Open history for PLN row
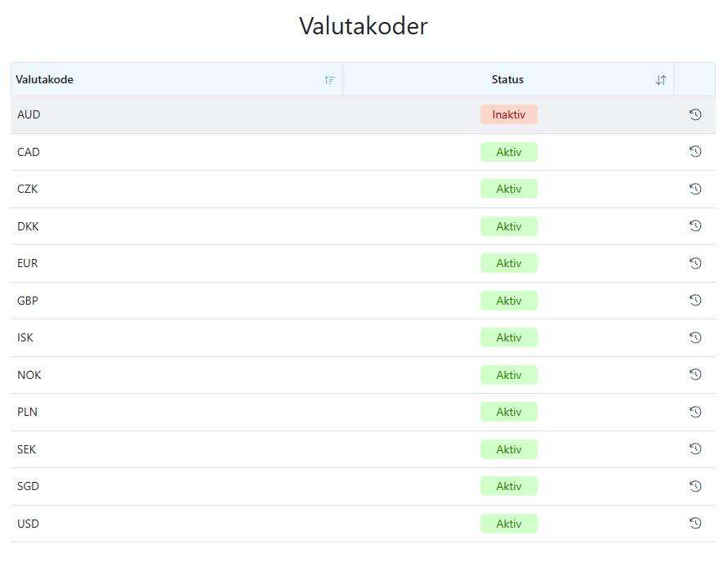The image size is (728, 562). tap(695, 412)
